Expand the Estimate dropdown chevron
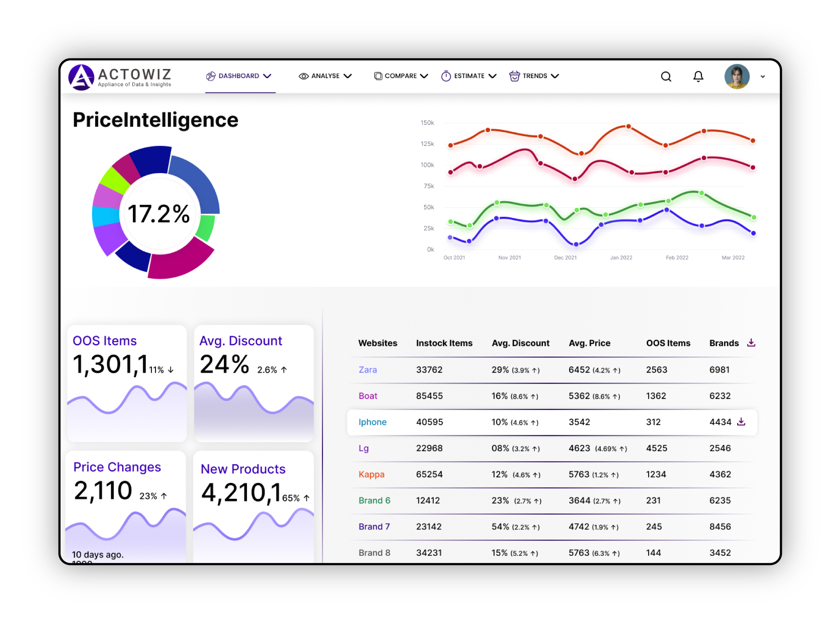 pyautogui.click(x=492, y=76)
